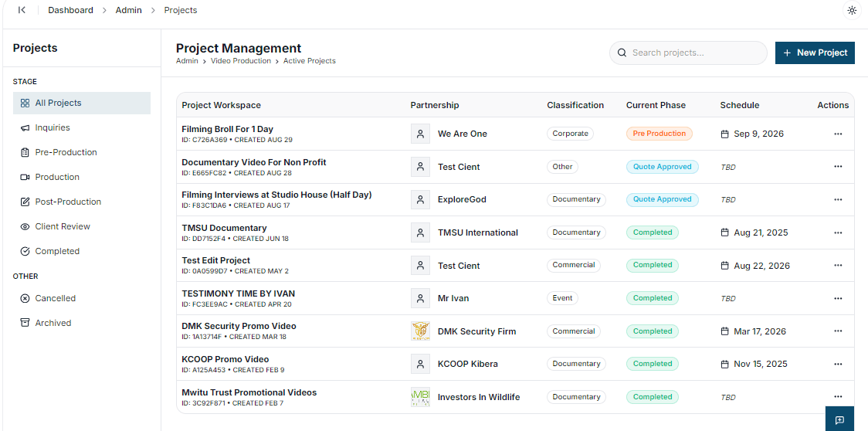Go to Dashboard breadcrumb
The height and width of the screenshot is (431, 868).
point(70,10)
